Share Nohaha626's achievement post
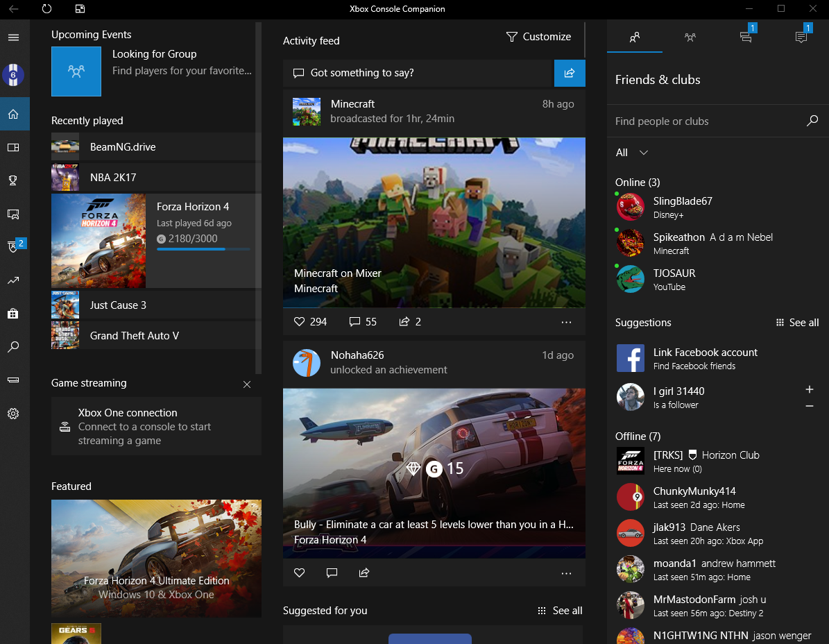The width and height of the screenshot is (829, 644). click(x=364, y=573)
